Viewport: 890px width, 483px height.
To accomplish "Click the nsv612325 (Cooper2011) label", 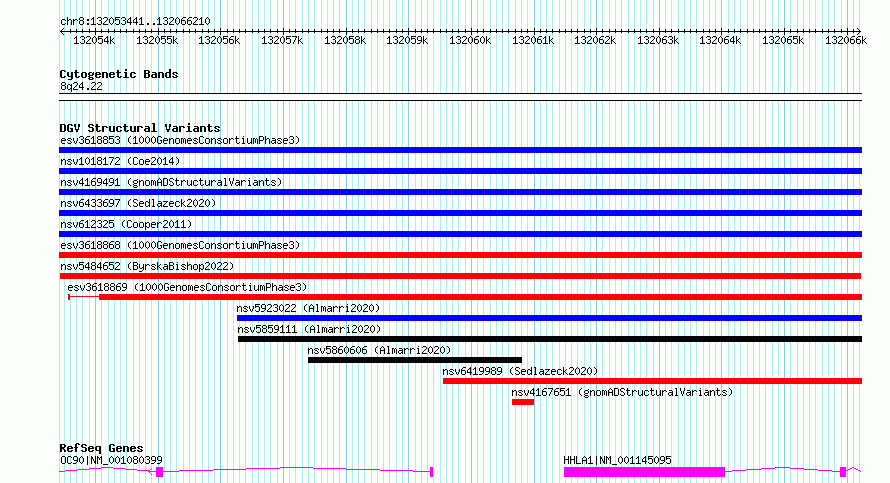I will 126,224.
